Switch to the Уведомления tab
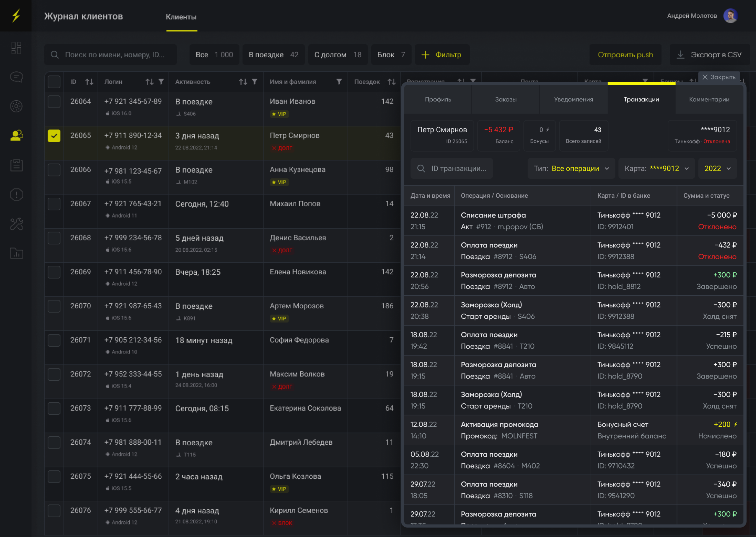The image size is (756, 537). [x=574, y=99]
